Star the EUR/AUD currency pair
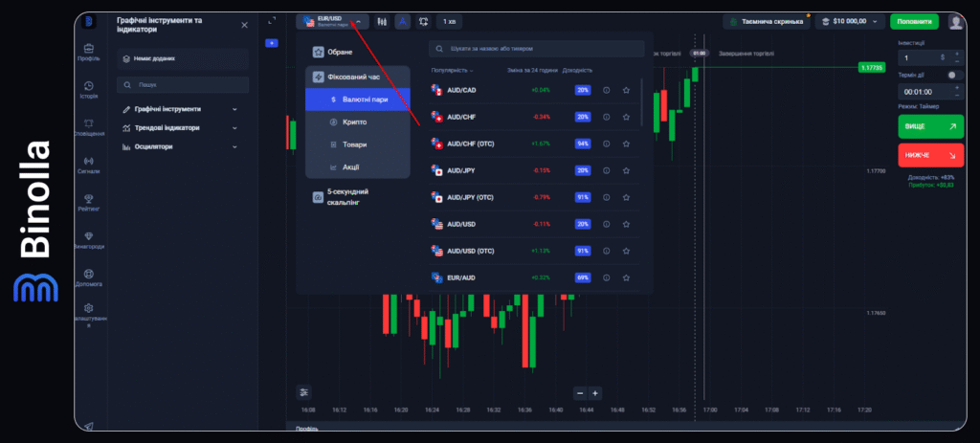 tap(626, 277)
